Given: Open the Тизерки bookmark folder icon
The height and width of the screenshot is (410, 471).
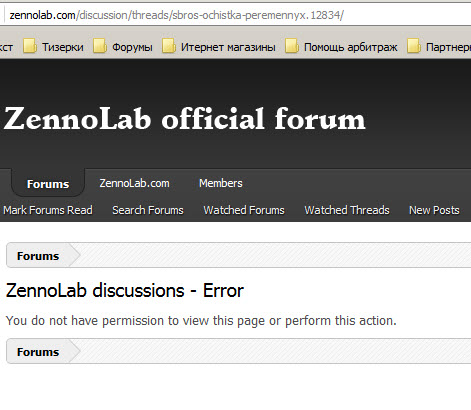Looking at the screenshot, I should 30,46.
